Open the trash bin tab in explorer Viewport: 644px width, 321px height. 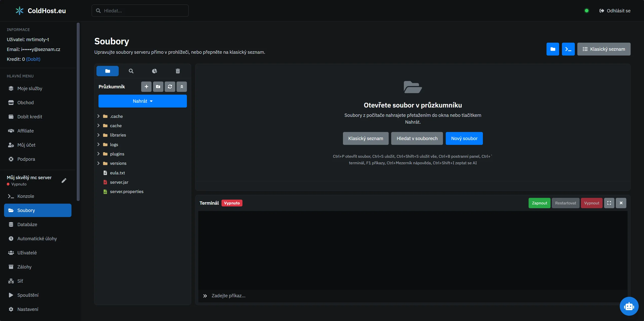click(x=178, y=71)
